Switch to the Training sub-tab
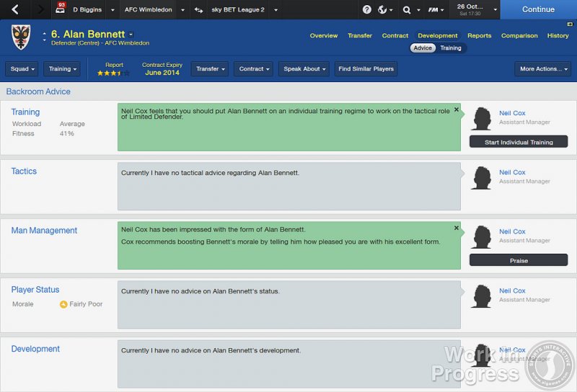Screen dimensions: 577x392 click(450, 48)
